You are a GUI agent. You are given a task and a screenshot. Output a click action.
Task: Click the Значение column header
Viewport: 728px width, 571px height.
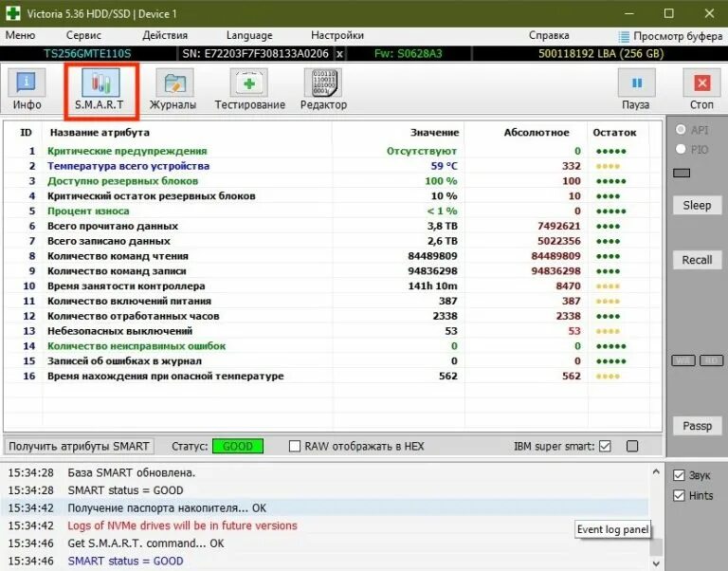pos(434,133)
